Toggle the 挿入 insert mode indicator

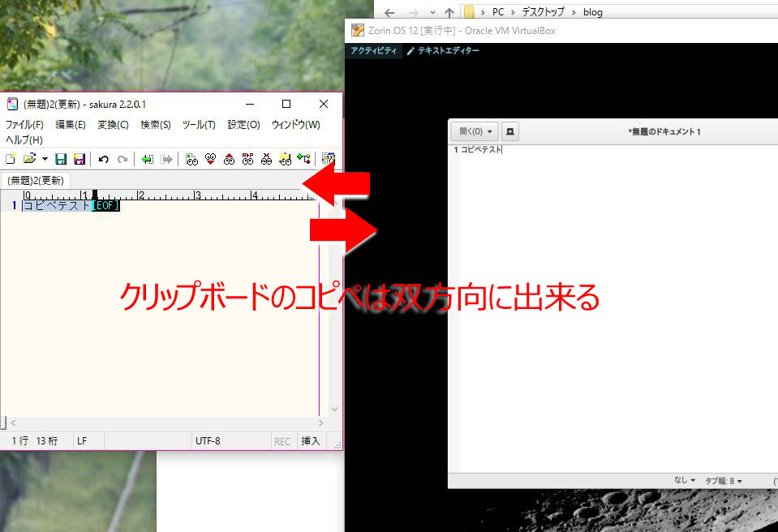(311, 441)
